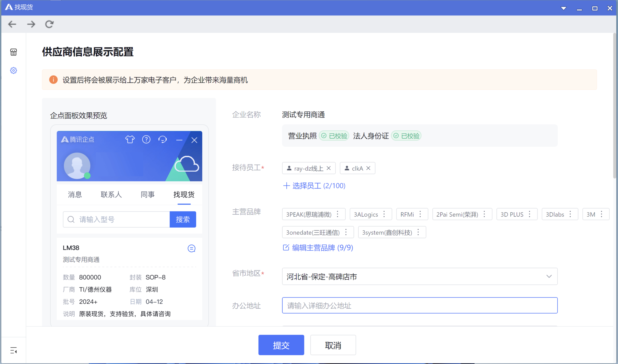
Task: Reload the page with refresh icon
Action: (49, 24)
